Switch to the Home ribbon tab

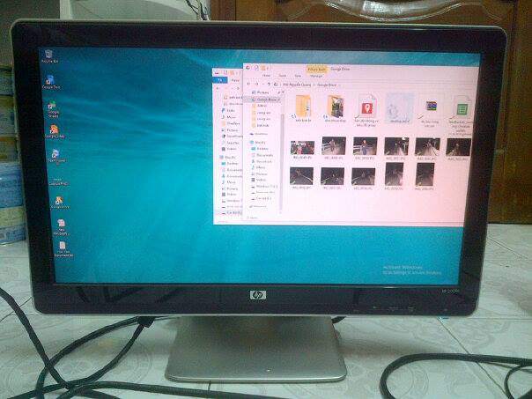point(268,76)
